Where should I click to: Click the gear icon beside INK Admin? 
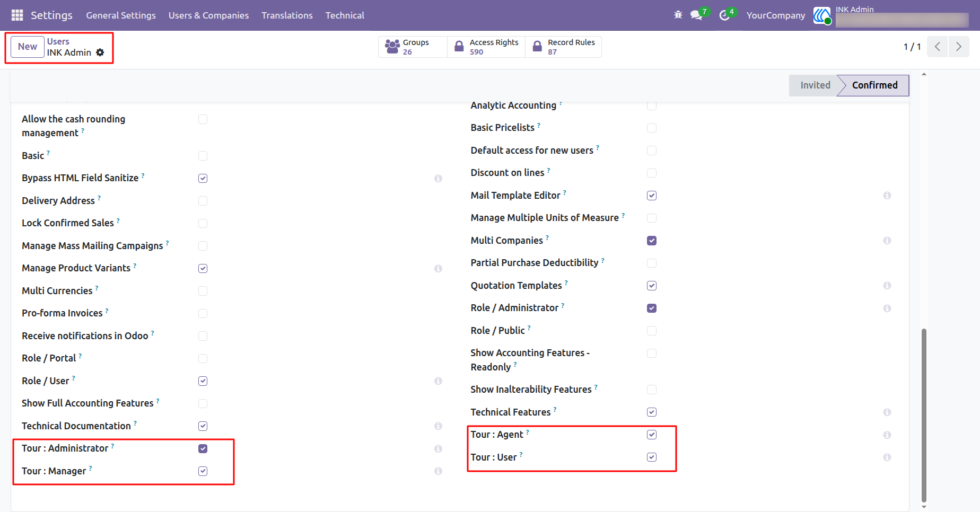[x=100, y=52]
